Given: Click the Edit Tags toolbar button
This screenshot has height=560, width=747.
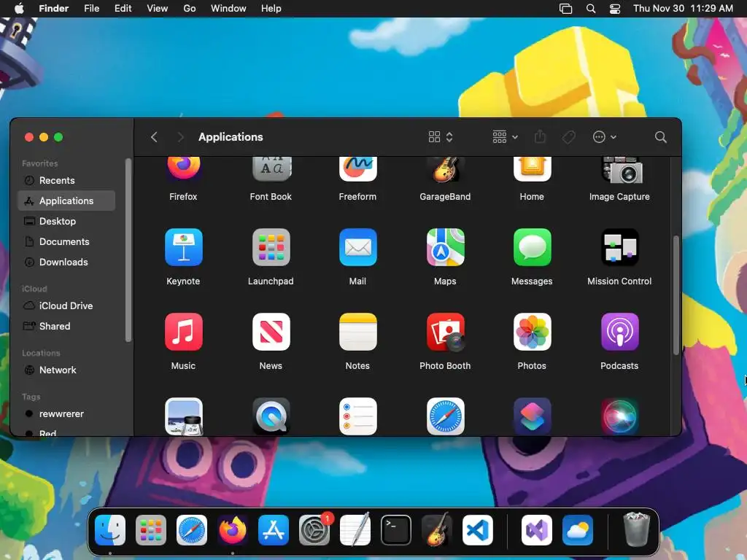Looking at the screenshot, I should coord(568,137).
